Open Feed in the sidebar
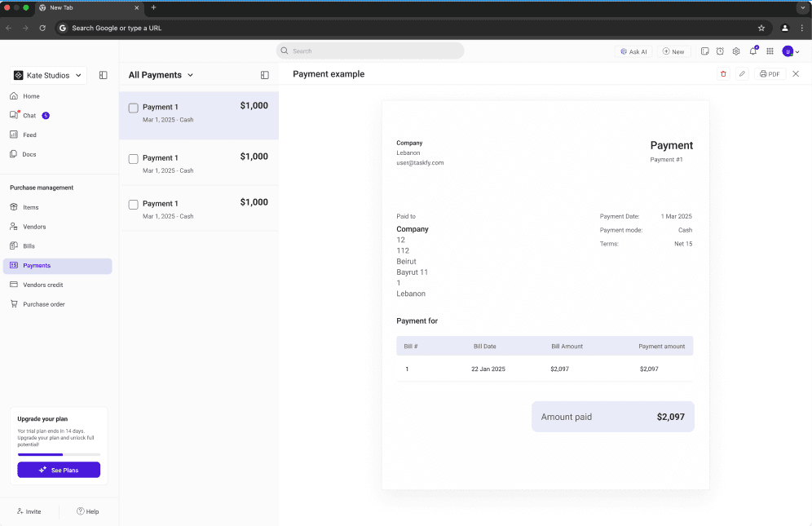 [x=29, y=135]
